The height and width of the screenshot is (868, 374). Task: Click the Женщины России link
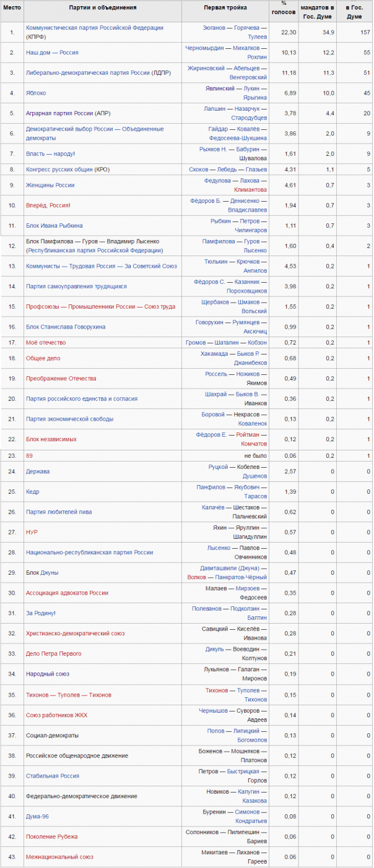point(50,185)
